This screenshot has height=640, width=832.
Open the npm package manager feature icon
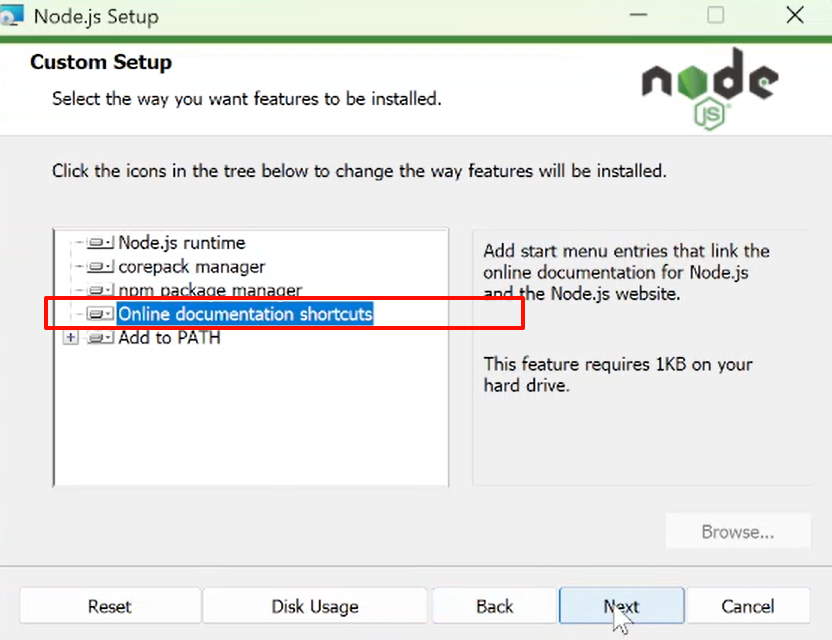click(x=100, y=290)
